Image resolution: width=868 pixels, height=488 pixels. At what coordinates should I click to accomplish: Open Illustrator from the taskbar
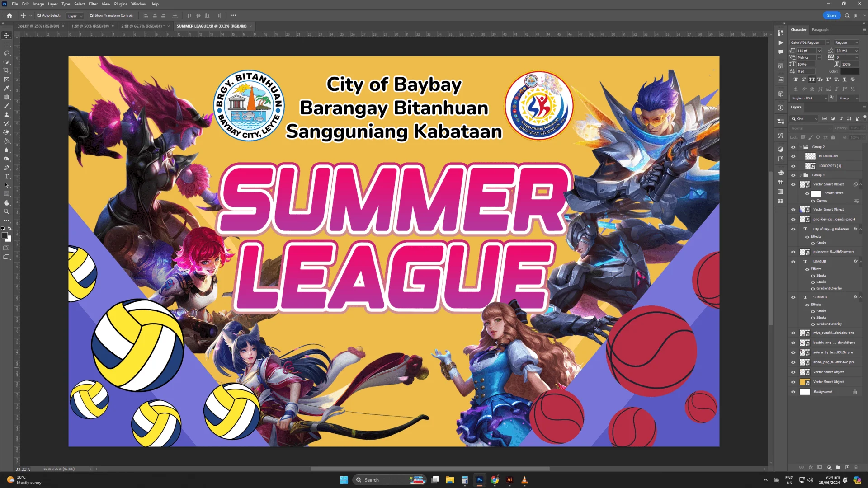coord(509,480)
